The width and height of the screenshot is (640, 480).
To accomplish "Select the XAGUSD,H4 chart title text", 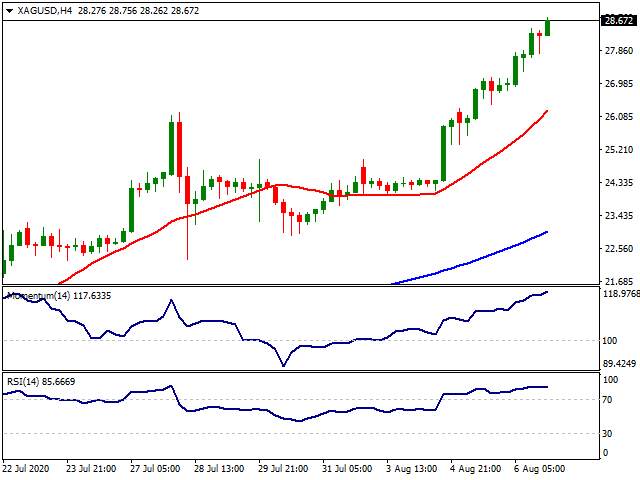I will click(x=45, y=11).
